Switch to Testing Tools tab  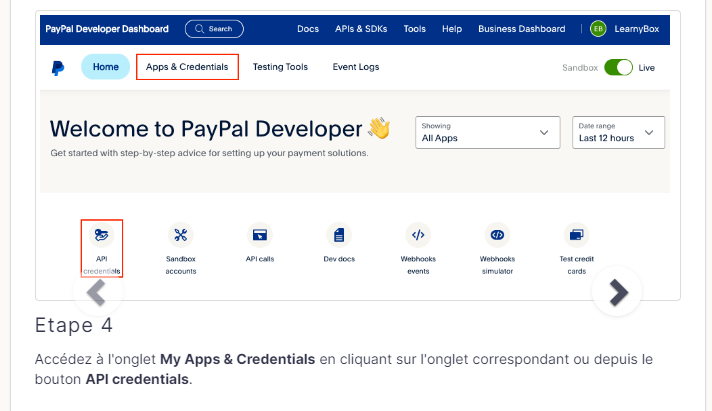click(280, 67)
